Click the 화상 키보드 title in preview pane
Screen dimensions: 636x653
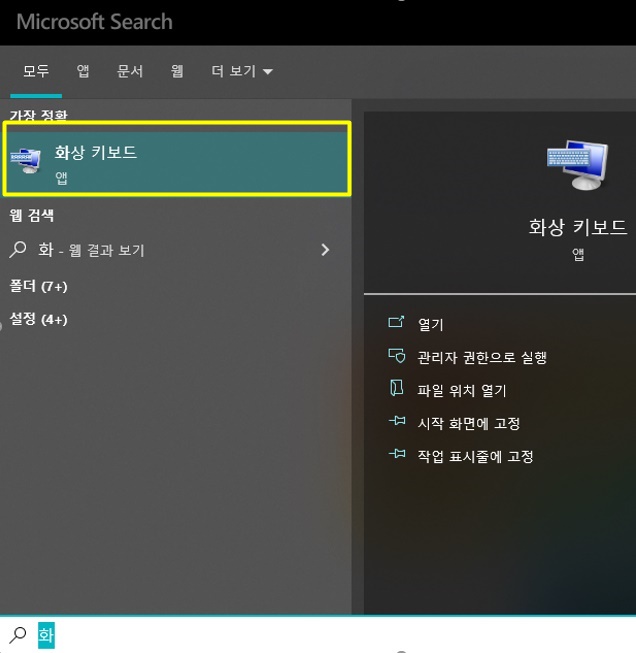(x=578, y=227)
